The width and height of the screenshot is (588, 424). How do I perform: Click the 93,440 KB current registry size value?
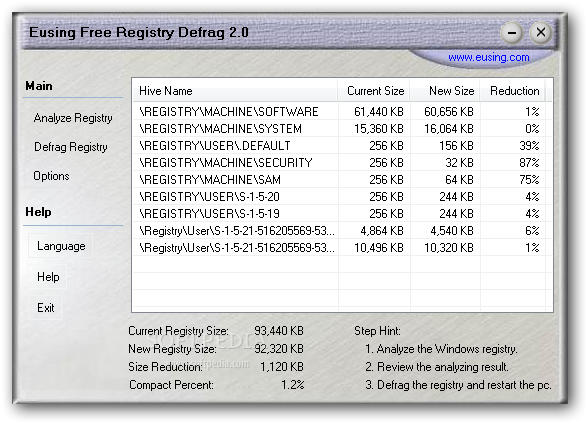(x=279, y=331)
